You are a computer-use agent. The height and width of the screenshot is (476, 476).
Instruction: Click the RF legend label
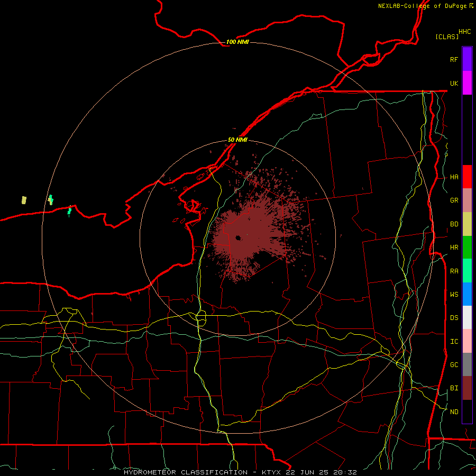[x=454, y=59]
